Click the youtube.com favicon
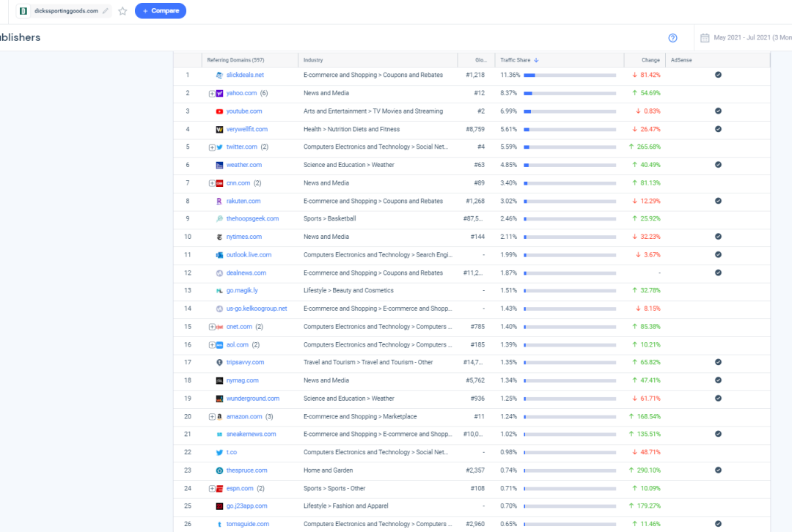792x532 pixels. 219,111
